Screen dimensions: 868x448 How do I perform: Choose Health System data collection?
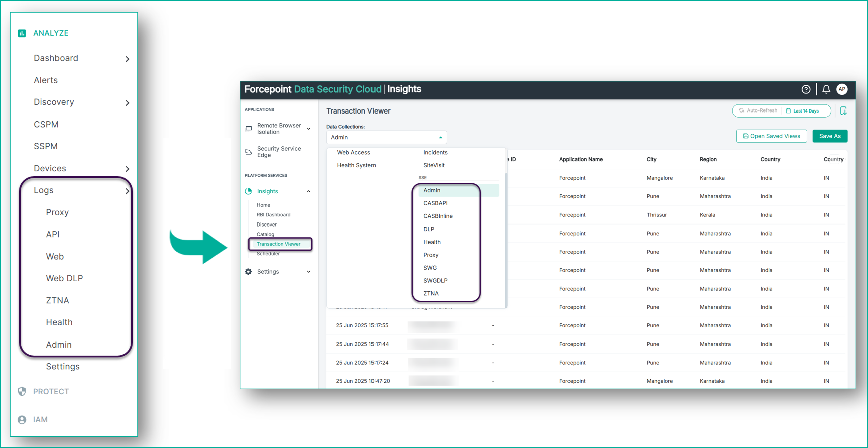tap(356, 165)
